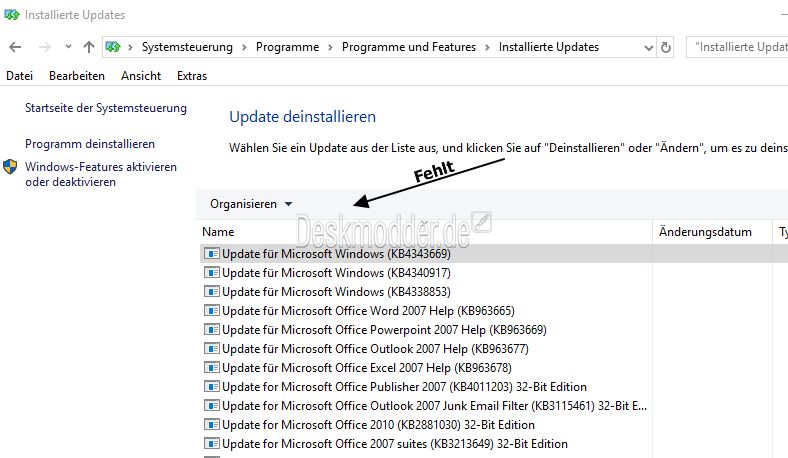Select update KB4343669 row
This screenshot has height=458, width=788.
click(494, 254)
